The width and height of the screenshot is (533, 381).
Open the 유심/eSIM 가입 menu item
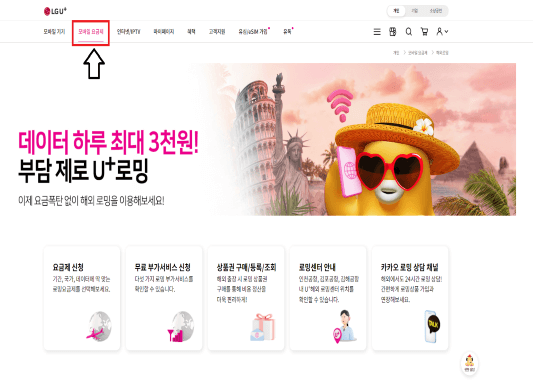(253, 32)
